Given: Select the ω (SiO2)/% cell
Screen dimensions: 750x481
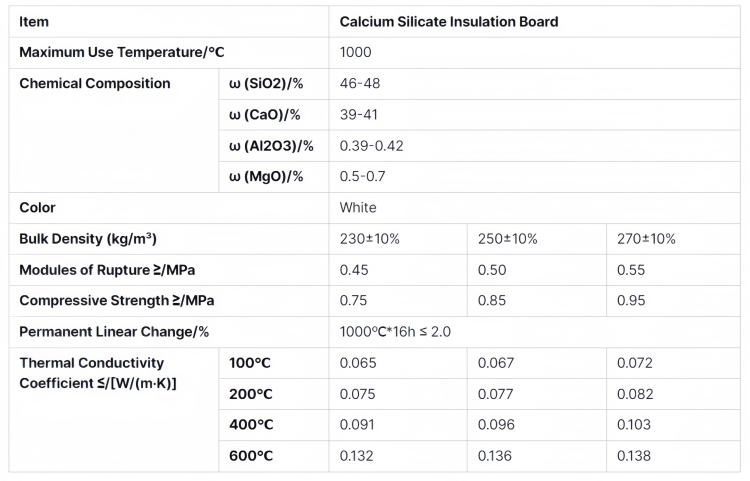Looking at the screenshot, I should click(274, 84).
